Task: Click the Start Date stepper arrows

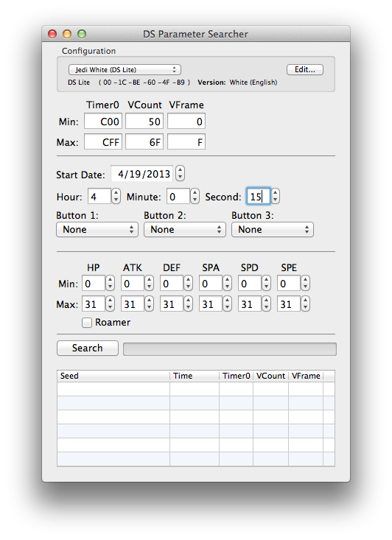Action: pos(180,173)
